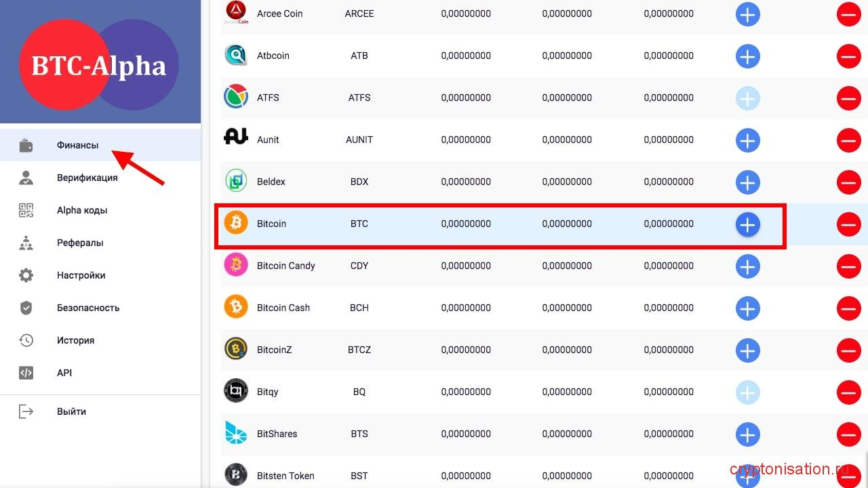Click the Aunit coin logo
The height and width of the screenshot is (488, 868).
click(x=236, y=138)
